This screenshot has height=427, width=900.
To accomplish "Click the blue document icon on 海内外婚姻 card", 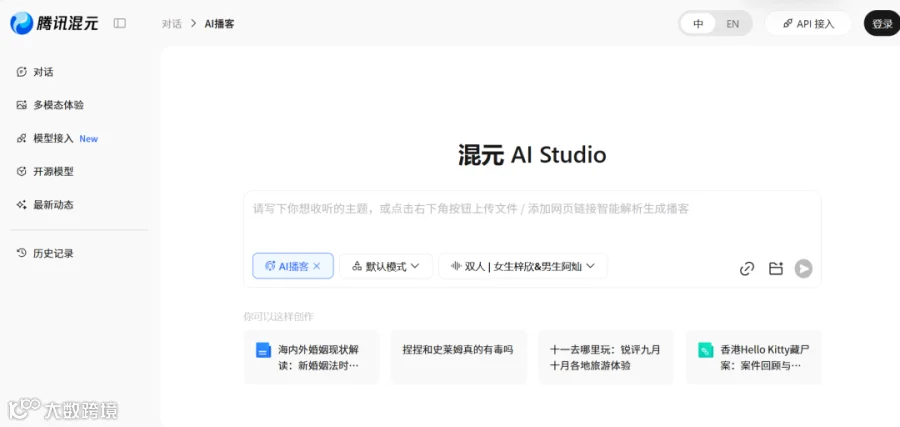I will pos(263,350).
